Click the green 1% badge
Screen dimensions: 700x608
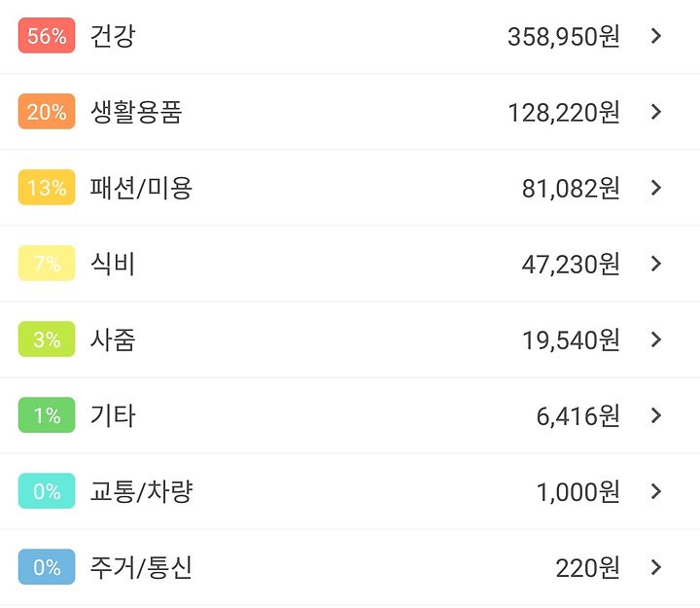click(47, 415)
